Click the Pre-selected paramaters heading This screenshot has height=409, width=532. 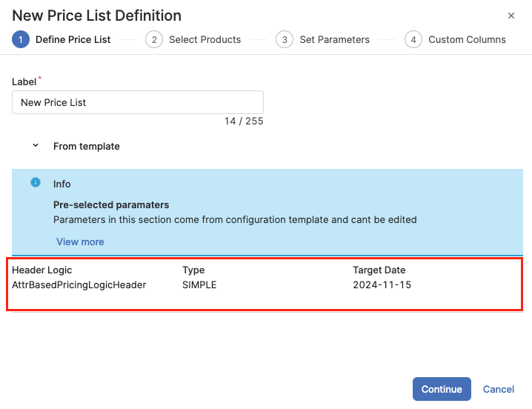[x=111, y=204]
